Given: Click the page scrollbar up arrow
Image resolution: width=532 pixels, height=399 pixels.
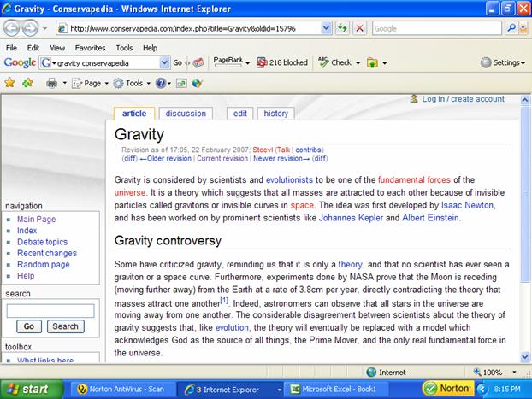Looking at the screenshot, I should [525, 100].
